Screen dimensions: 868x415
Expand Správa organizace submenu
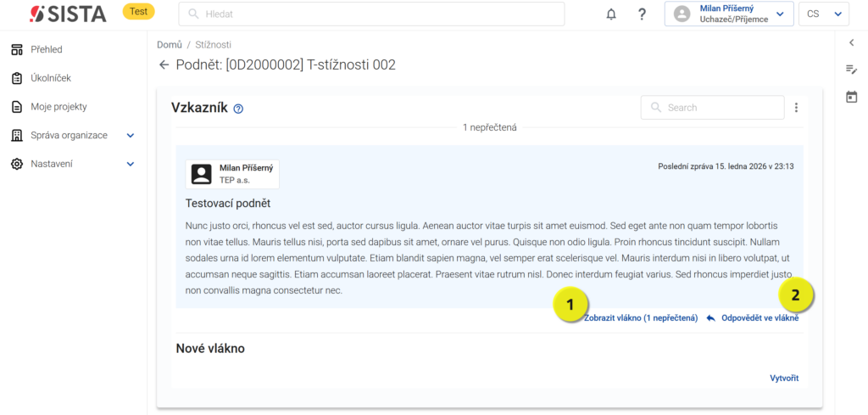coord(131,136)
